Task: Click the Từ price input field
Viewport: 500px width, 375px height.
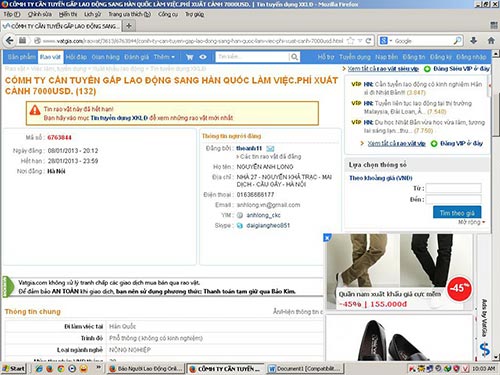Action: pyautogui.click(x=454, y=188)
